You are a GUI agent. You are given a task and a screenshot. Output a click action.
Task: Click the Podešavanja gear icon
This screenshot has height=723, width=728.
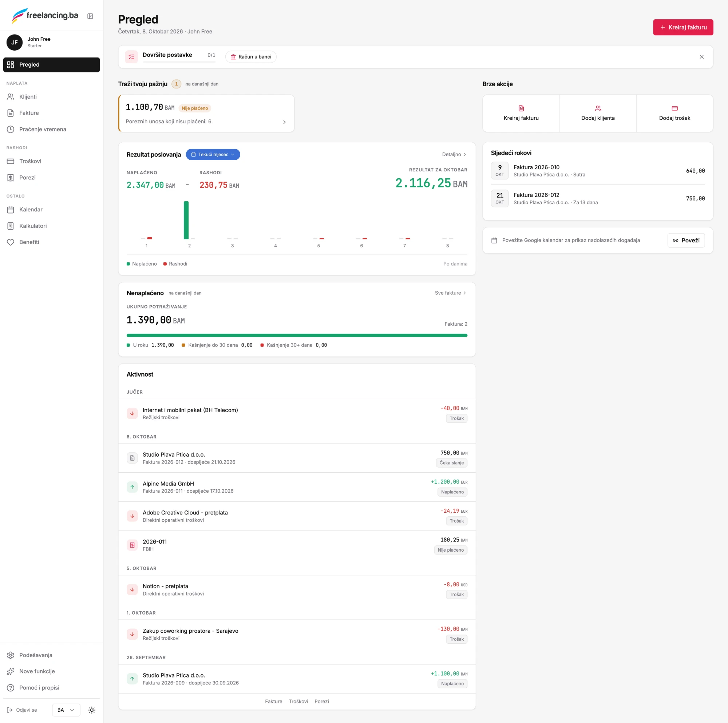11,655
